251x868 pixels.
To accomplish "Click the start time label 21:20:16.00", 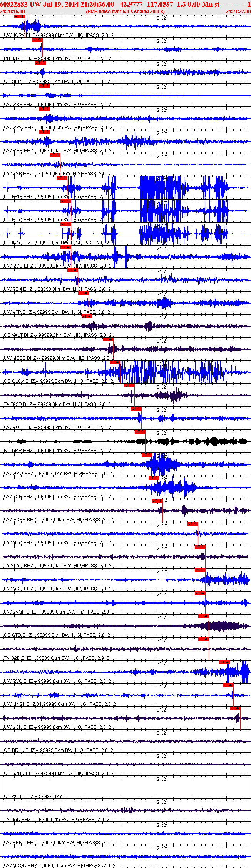I will click(x=12, y=12).
